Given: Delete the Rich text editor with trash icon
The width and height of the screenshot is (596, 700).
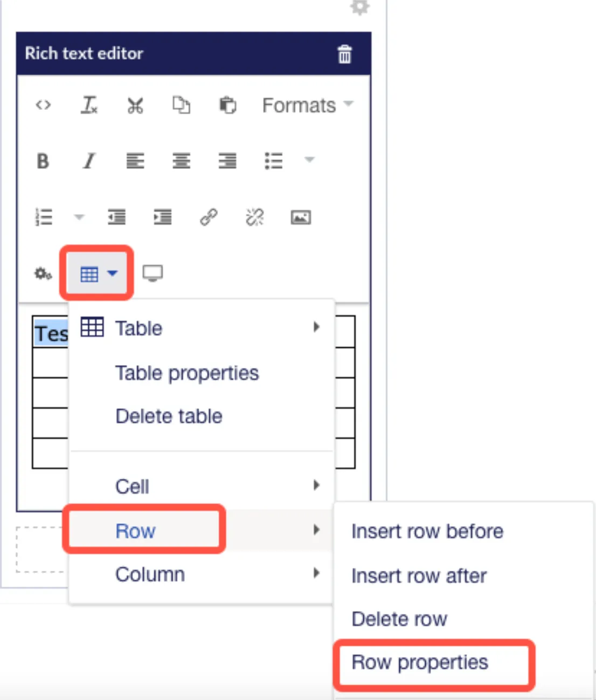Looking at the screenshot, I should click(x=345, y=54).
